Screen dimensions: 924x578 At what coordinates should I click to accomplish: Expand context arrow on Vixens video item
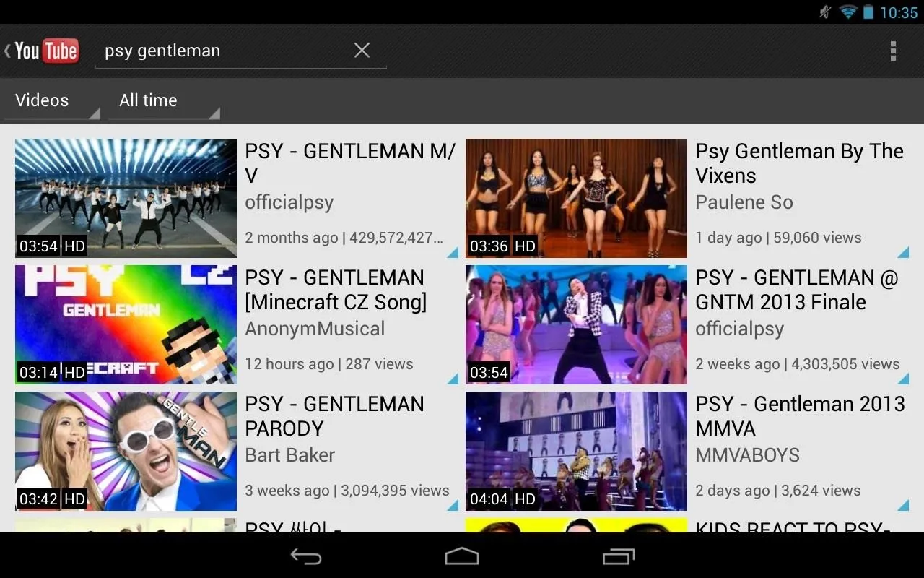click(x=903, y=252)
